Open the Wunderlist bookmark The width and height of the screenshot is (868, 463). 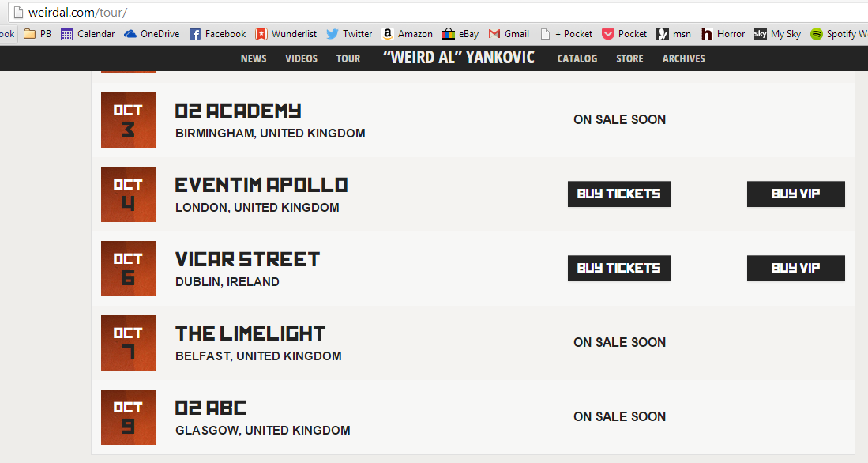285,34
